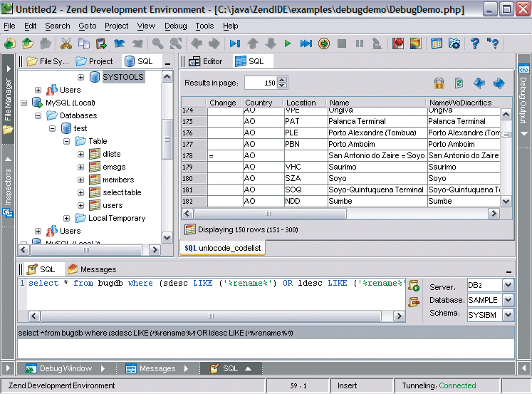Collapse the MySQL (Local) node
This screenshot has height=394, width=532.
[x=24, y=103]
